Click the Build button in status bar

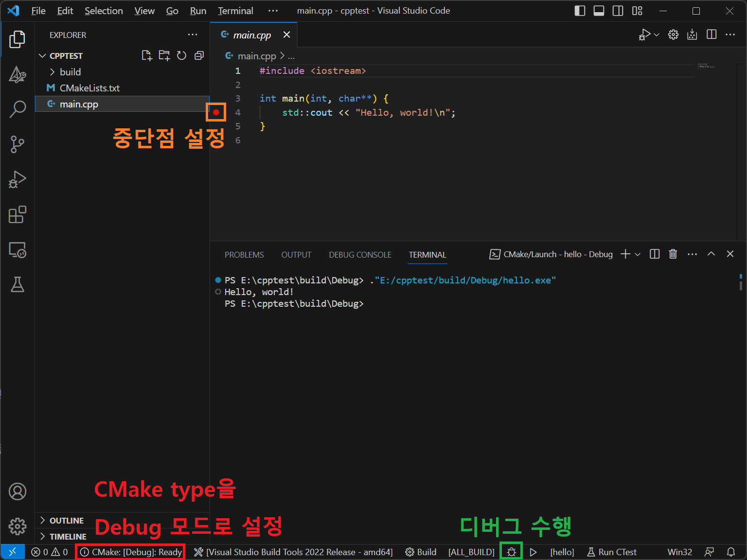421,552
